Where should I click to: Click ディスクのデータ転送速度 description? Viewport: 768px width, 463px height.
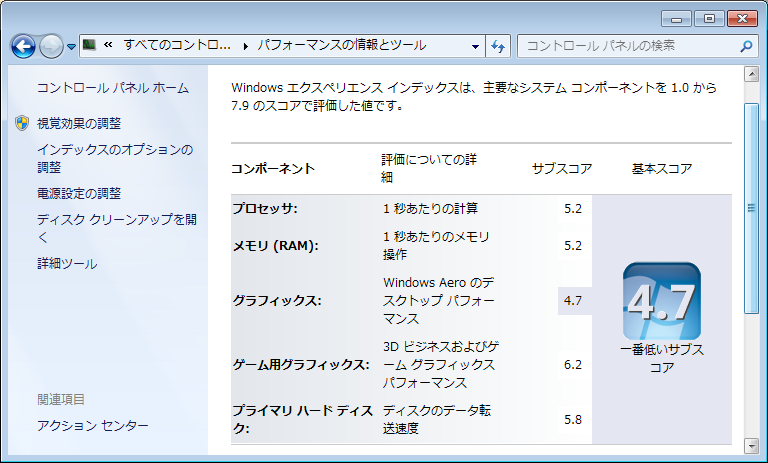[x=436, y=419]
